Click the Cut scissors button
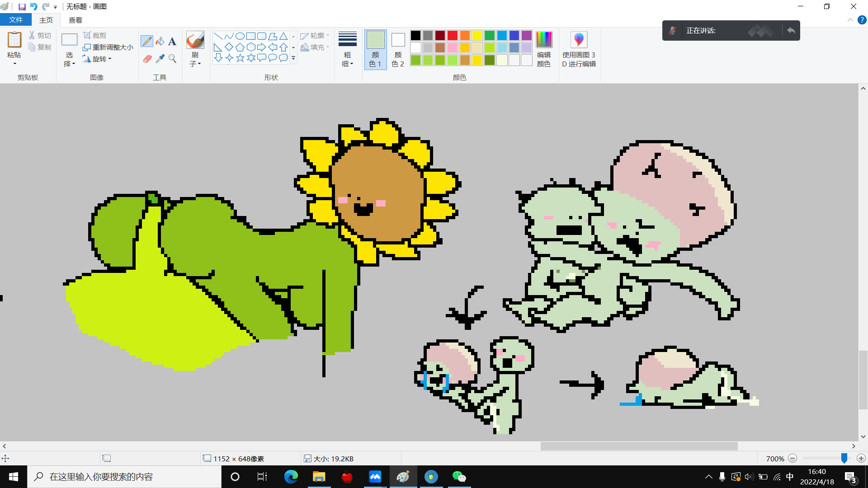The height and width of the screenshot is (488, 868). tap(40, 35)
